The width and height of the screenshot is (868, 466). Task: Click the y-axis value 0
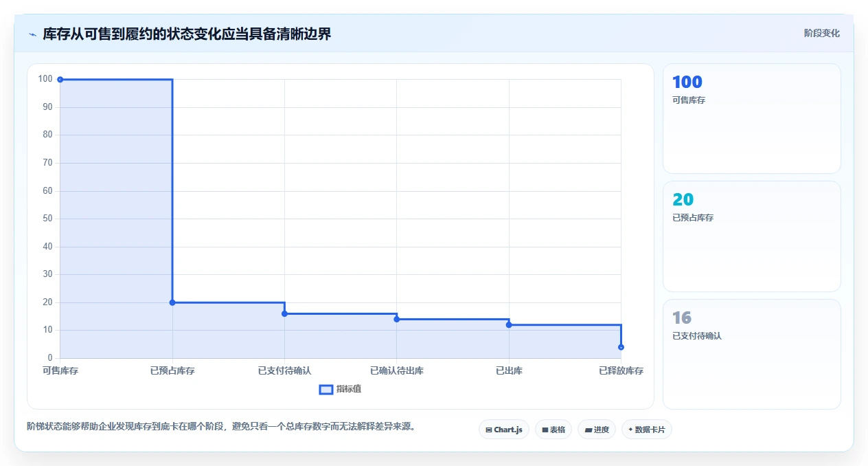(x=50, y=358)
